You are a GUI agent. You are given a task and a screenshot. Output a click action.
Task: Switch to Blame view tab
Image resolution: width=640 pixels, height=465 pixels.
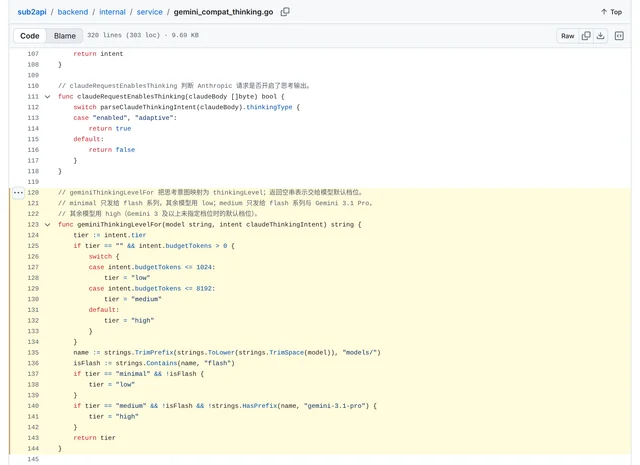coord(64,36)
